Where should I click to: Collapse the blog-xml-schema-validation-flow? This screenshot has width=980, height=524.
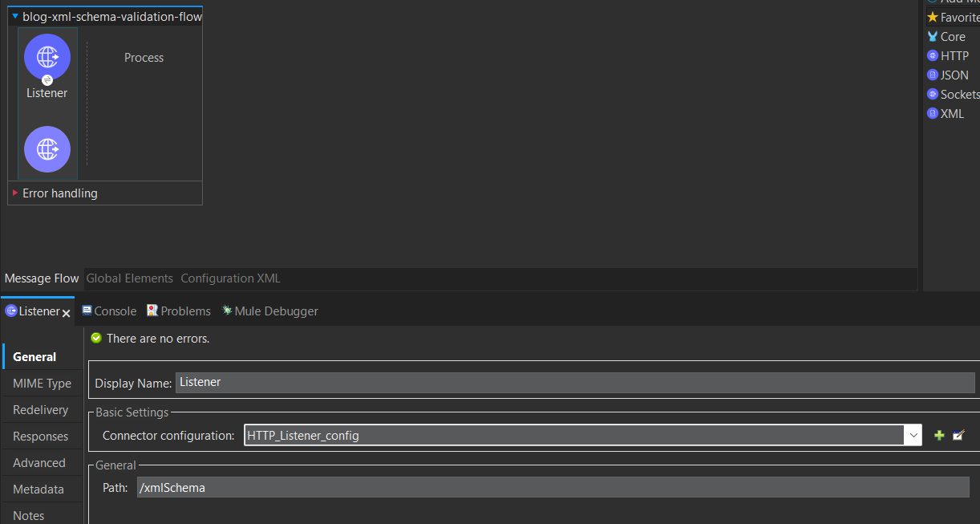(x=15, y=16)
